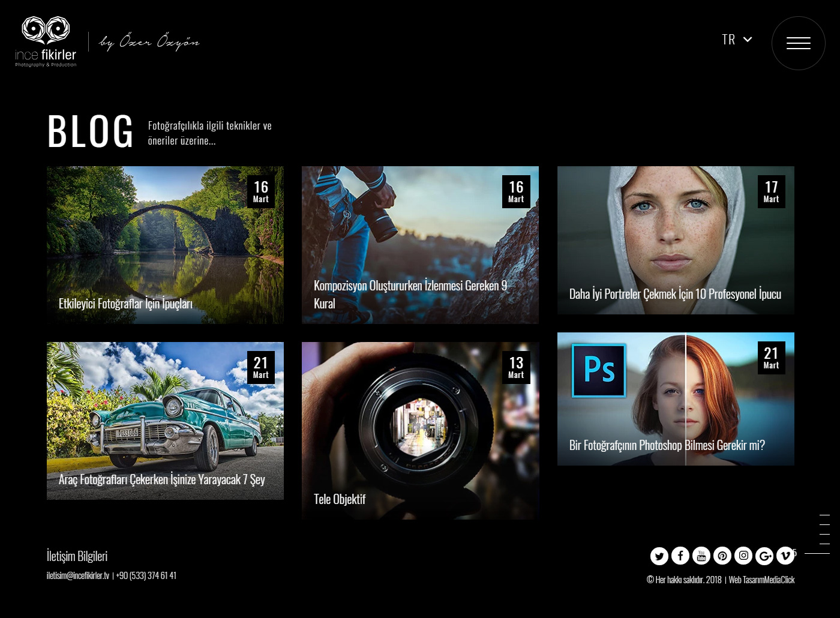
Task: Open the 'Araç Fotoğrafları Çekerken' blog post
Action: pos(165,421)
